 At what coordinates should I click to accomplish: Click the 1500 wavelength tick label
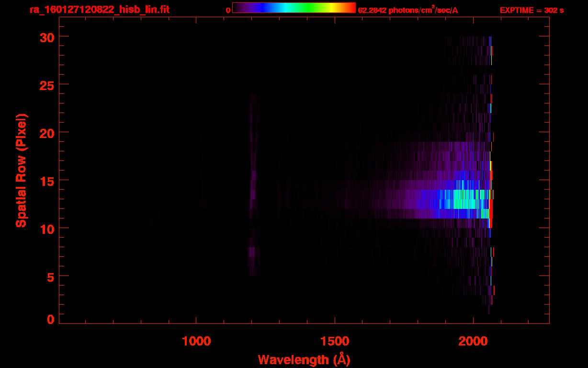coord(335,341)
